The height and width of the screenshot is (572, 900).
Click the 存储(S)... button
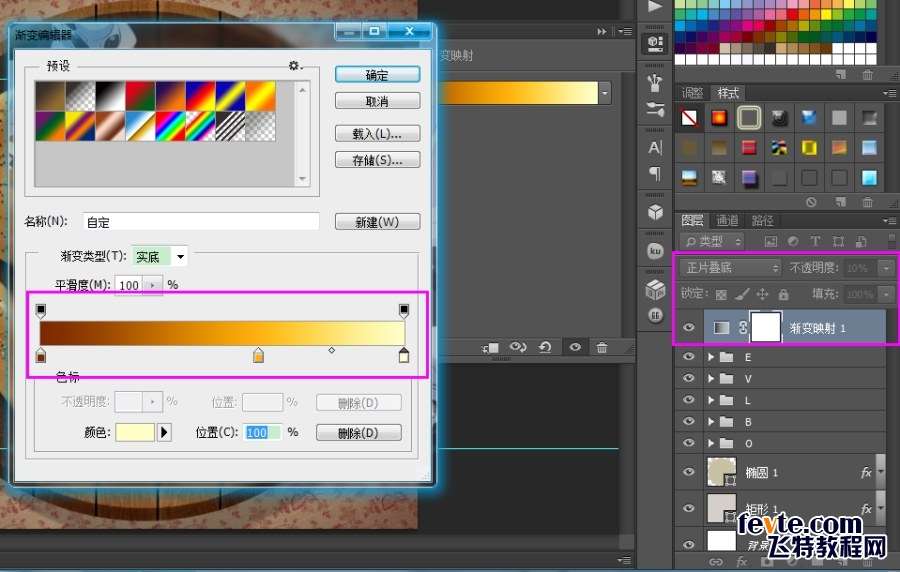[377, 160]
